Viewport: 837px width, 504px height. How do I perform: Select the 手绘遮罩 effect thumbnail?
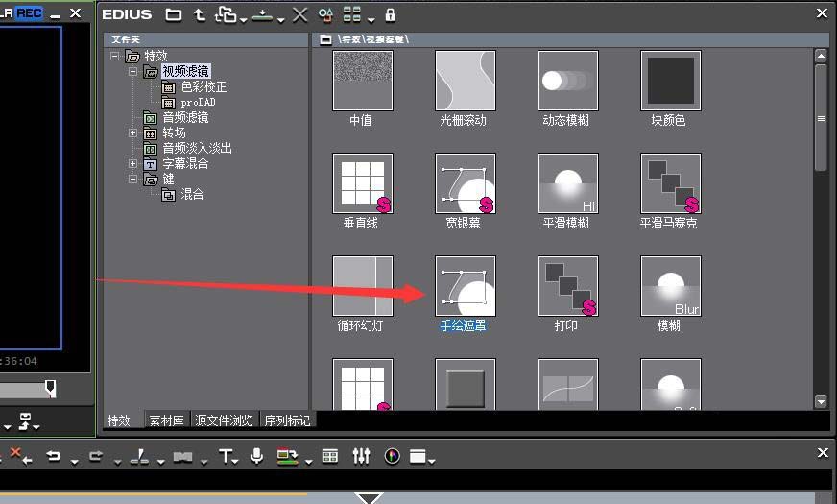[466, 286]
